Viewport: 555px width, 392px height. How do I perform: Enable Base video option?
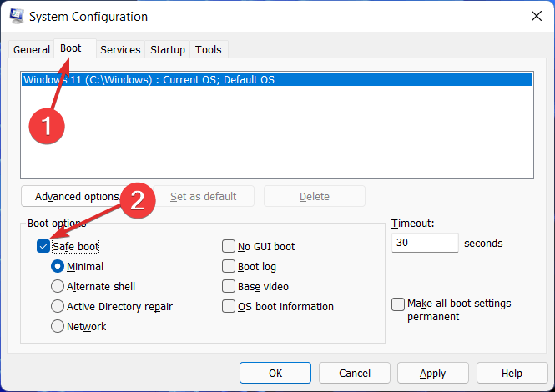229,287
